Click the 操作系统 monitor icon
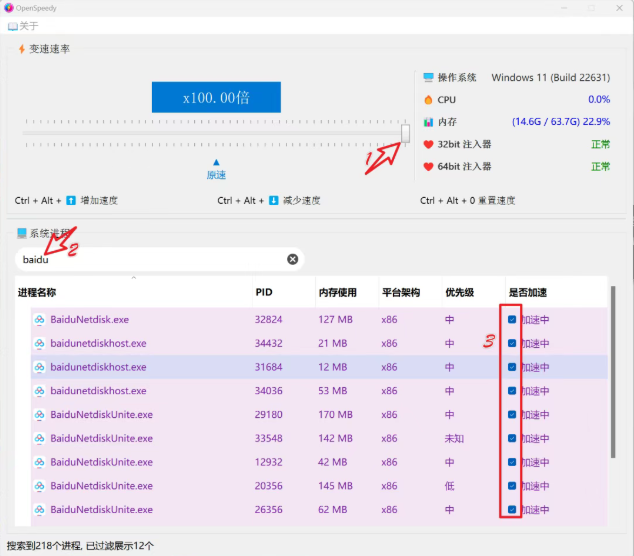 (428, 77)
